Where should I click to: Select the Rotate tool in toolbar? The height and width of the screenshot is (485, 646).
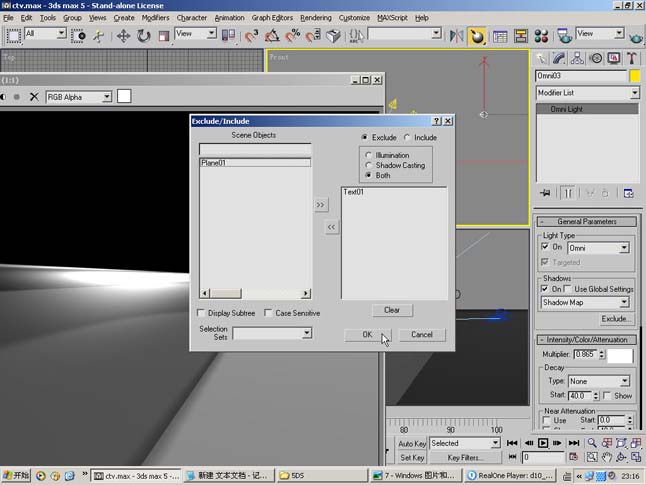point(143,36)
